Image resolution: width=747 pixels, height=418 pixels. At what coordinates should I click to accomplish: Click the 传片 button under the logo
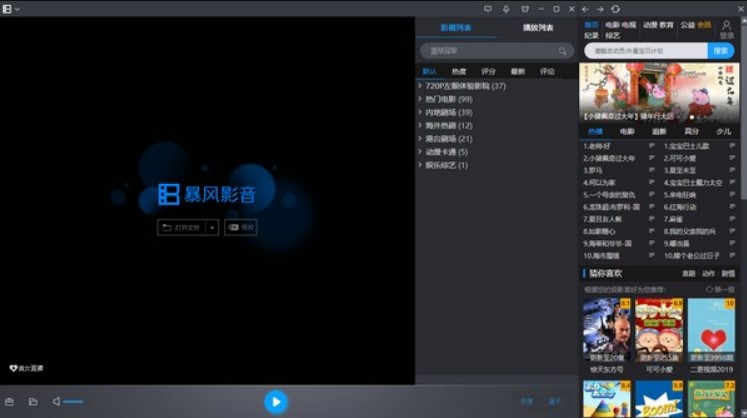pos(241,227)
